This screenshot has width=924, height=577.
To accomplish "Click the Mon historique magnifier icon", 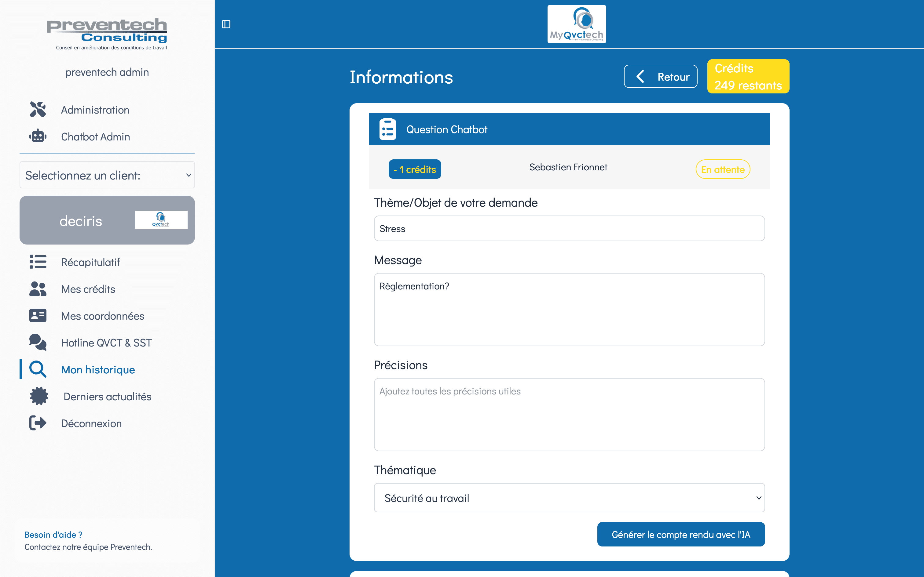I will pos(38,369).
